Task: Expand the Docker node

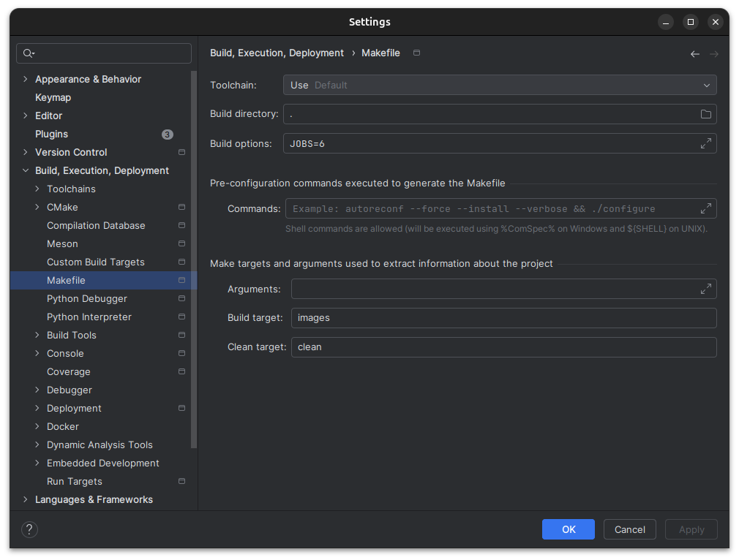Action: [x=37, y=426]
